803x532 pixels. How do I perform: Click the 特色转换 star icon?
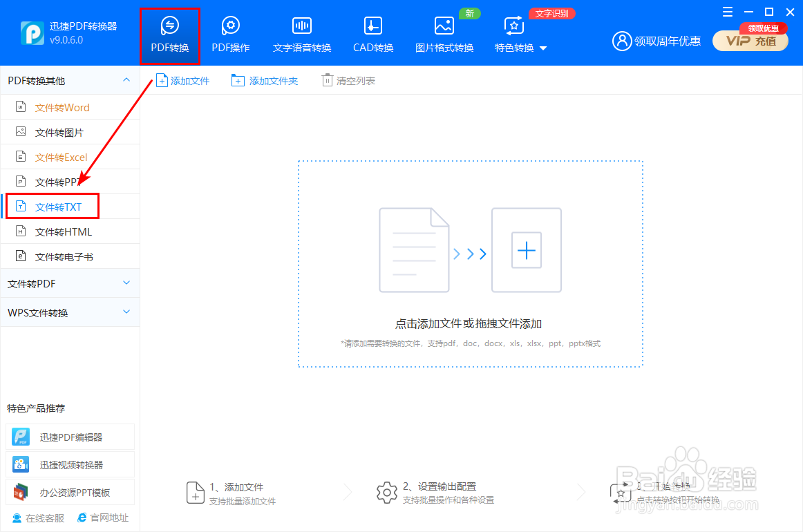513,25
